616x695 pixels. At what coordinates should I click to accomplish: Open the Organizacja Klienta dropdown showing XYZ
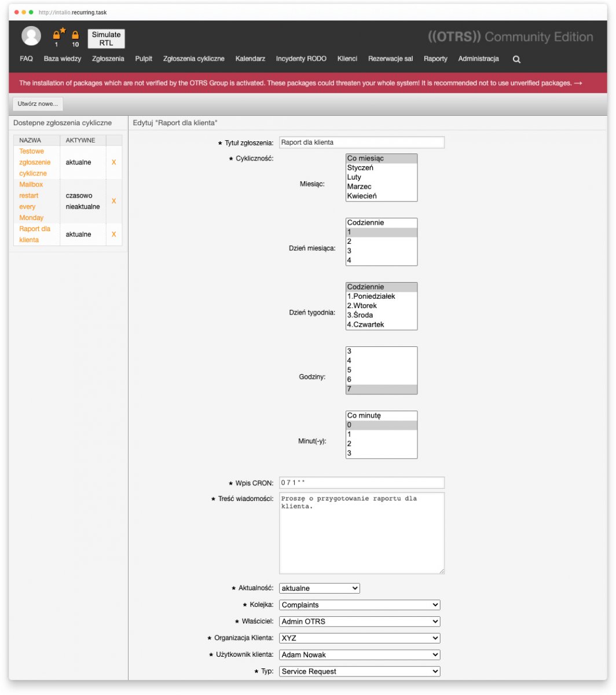tap(360, 638)
